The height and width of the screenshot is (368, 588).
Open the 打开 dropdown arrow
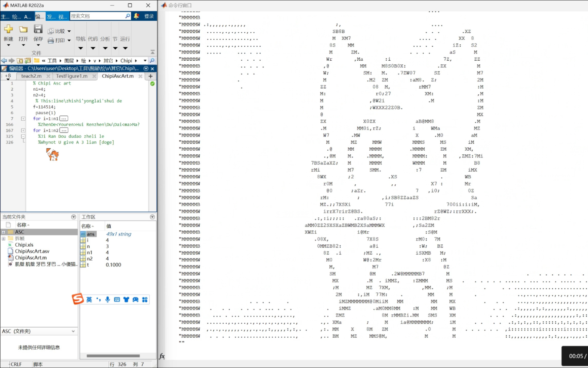23,45
